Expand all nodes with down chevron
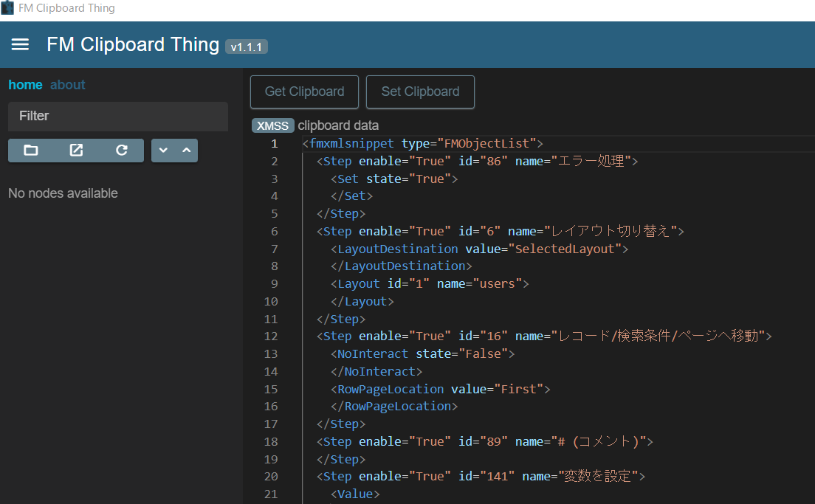 163,150
